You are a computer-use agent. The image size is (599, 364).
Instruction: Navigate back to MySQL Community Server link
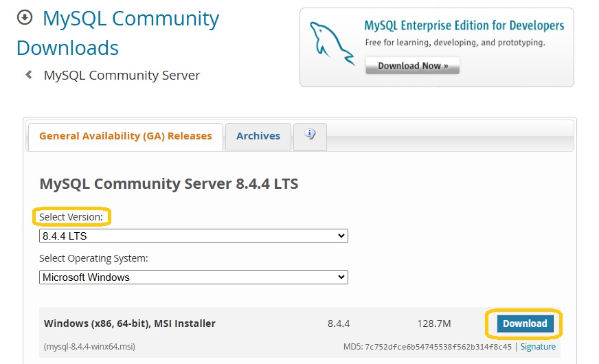pyautogui.click(x=122, y=76)
